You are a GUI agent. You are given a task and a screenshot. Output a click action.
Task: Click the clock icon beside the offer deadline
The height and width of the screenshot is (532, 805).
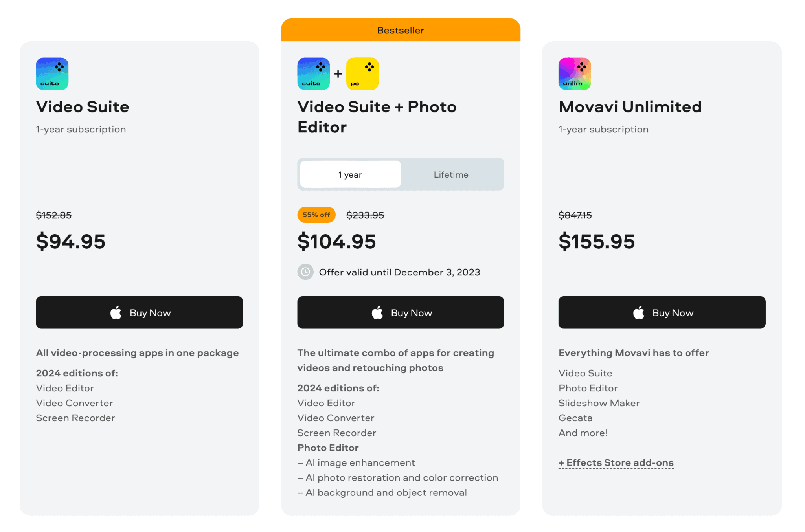[x=305, y=272]
